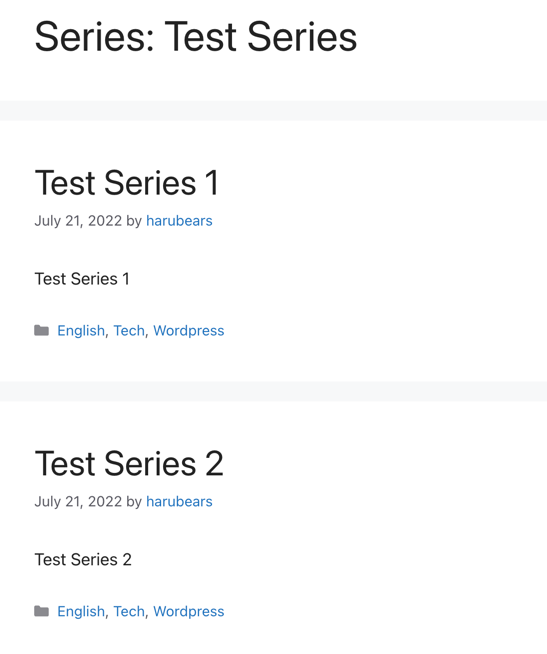Image resolution: width=547 pixels, height=654 pixels.
Task: Click the folder icon under Test Series 1
Action: (x=41, y=330)
